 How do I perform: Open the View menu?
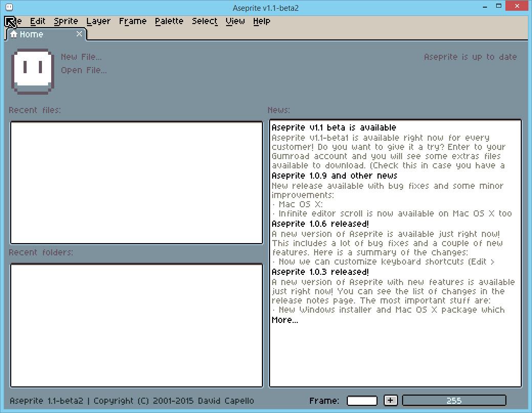[x=235, y=21]
